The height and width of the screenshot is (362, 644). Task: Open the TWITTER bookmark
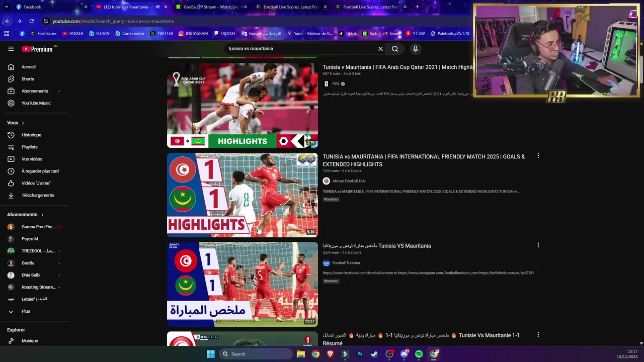coord(162,34)
